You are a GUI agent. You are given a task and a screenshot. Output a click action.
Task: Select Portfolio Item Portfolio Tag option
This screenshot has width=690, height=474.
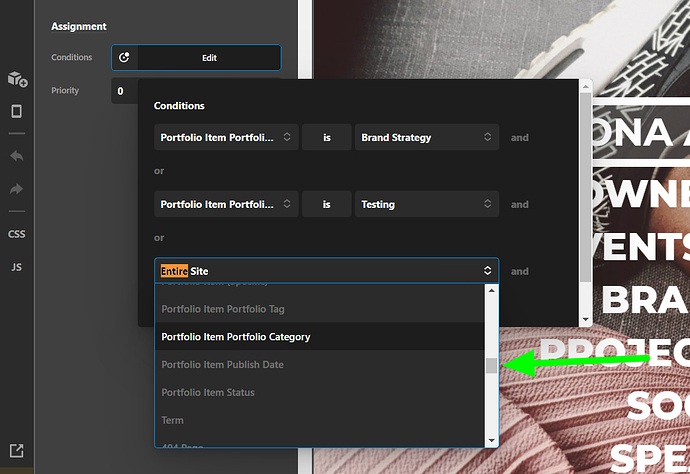(319, 309)
